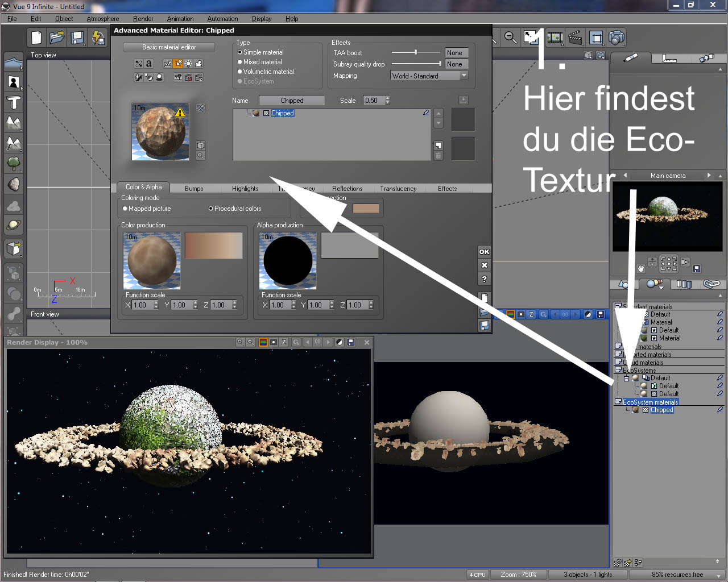Confirm with the OK button
Image resolution: width=728 pixels, height=582 pixels.
coord(484,252)
